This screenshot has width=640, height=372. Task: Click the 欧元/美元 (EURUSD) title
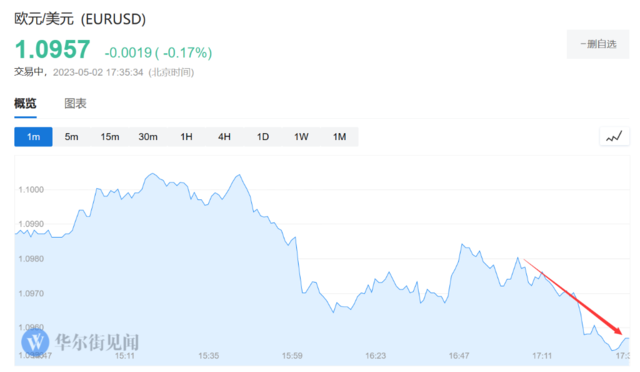80,19
